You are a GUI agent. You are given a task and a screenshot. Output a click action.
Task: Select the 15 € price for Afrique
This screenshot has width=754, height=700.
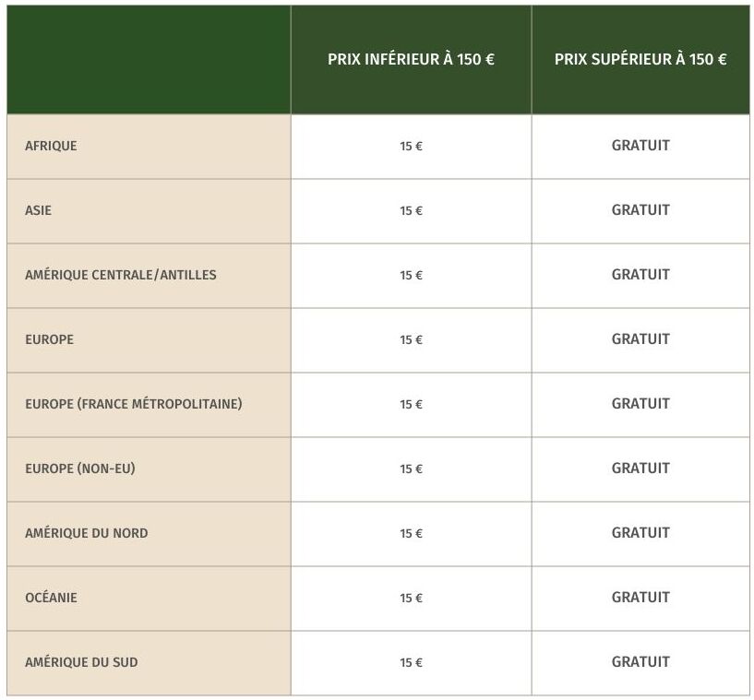click(411, 146)
